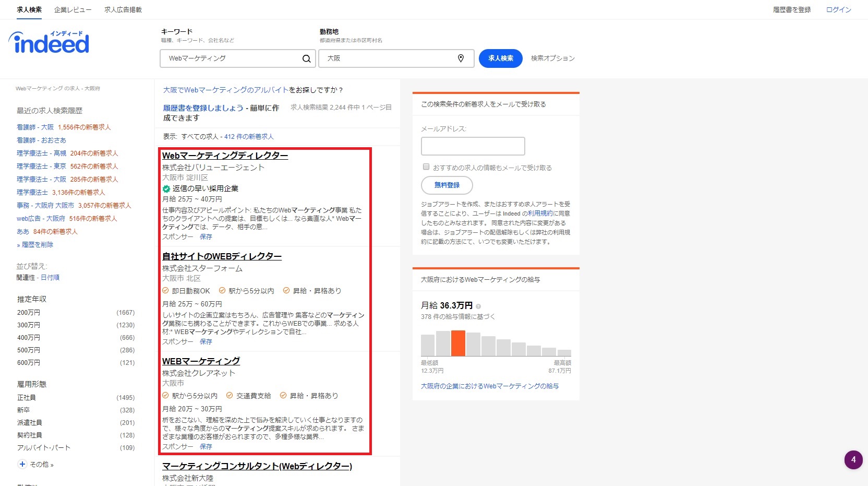The height and width of the screenshot is (486, 868).
Task: Open 企業レビュー tab
Action: point(73,9)
